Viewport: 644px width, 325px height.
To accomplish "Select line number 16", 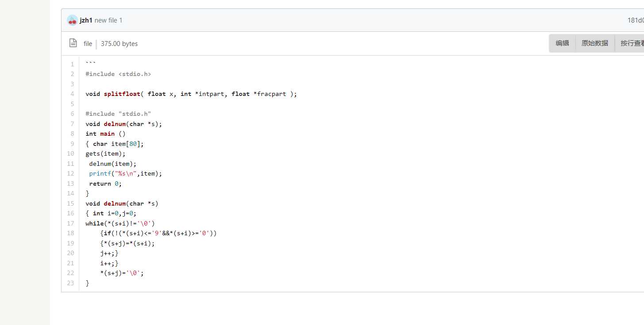I will coord(71,213).
